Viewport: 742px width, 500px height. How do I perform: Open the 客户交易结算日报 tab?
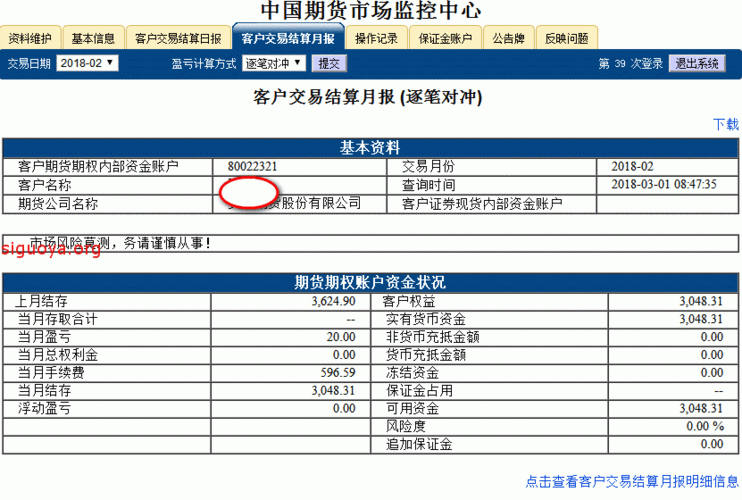[178, 38]
